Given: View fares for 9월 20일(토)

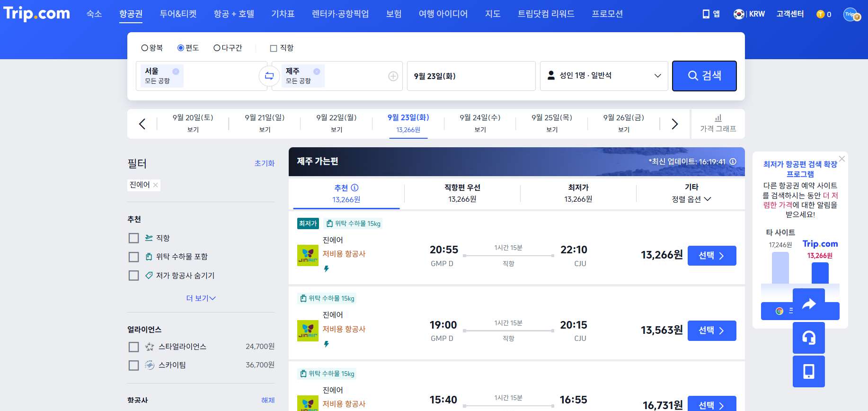Looking at the screenshot, I should coord(193,124).
